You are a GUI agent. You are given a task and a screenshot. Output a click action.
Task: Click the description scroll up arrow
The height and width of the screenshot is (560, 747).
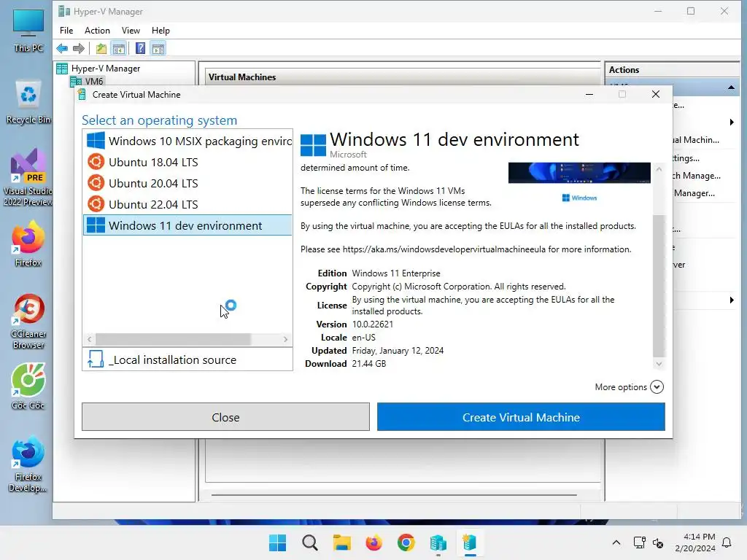point(659,169)
